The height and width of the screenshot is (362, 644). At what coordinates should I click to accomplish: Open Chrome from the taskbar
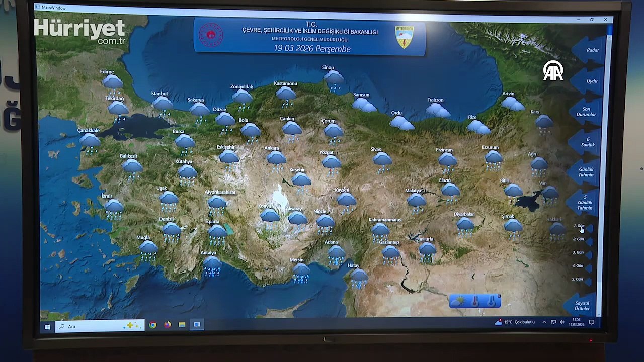(152, 325)
